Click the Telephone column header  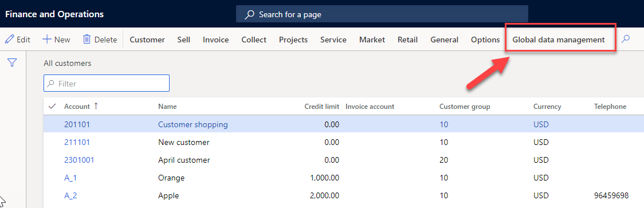pyautogui.click(x=610, y=107)
